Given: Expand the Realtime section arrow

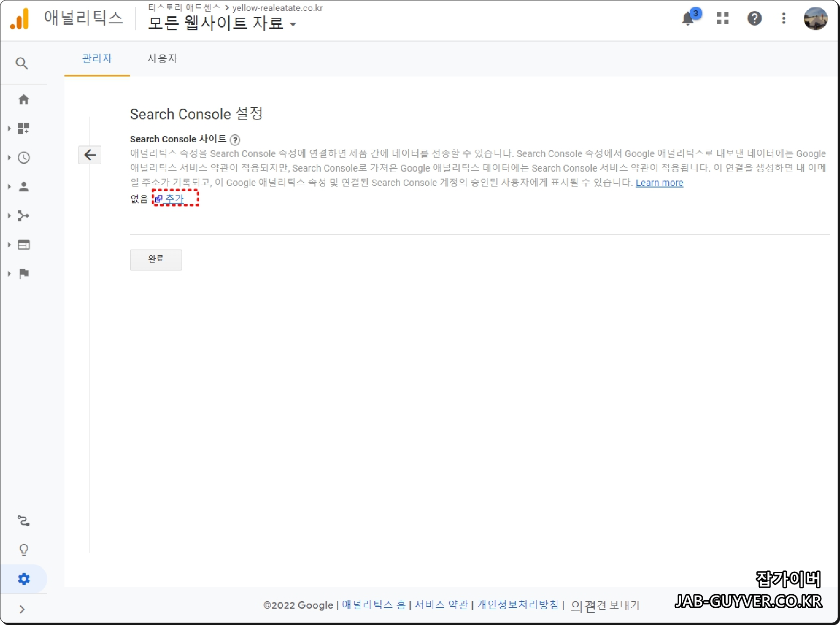Looking at the screenshot, I should 9,158.
